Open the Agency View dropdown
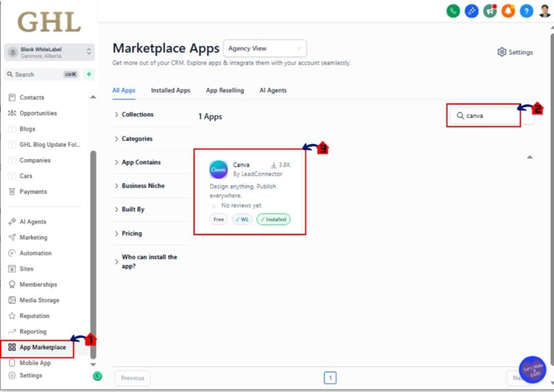This screenshot has width=554, height=392. click(x=265, y=48)
